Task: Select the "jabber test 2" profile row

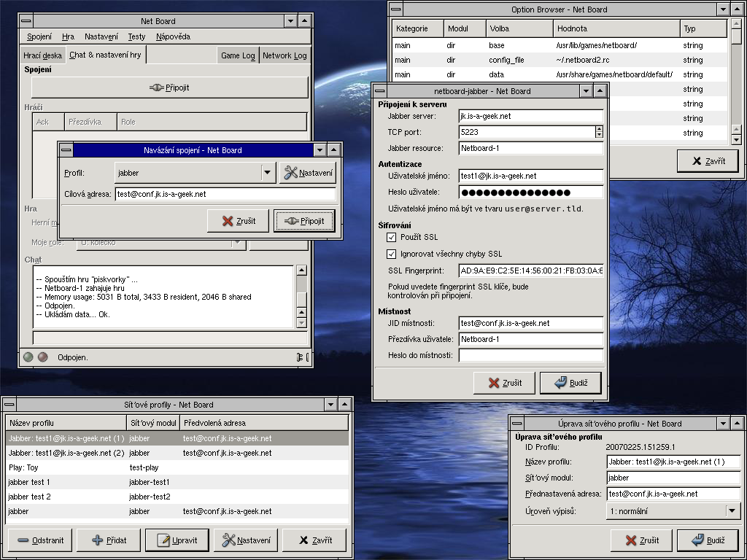Action: [177, 497]
